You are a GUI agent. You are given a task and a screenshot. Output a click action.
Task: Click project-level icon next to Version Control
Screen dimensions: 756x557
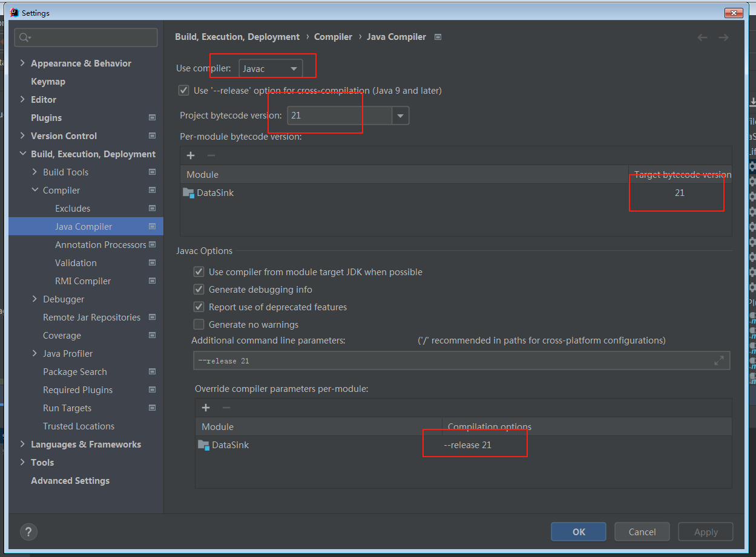[152, 135]
